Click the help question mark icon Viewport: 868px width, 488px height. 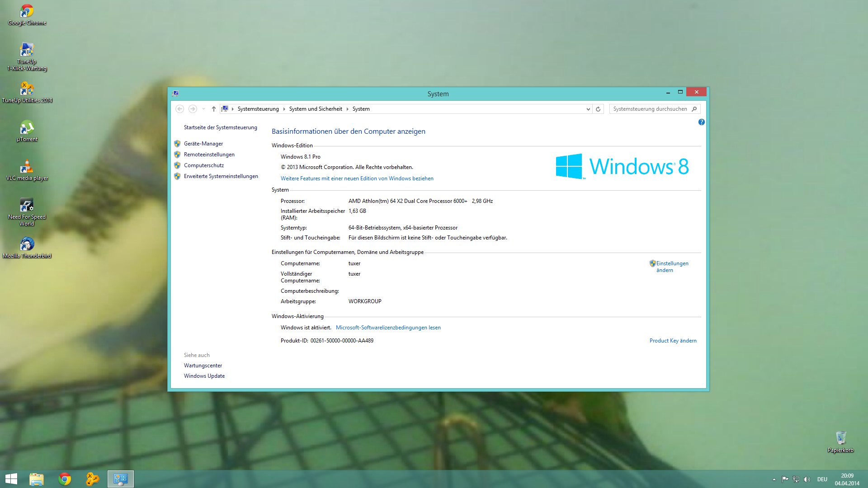tap(701, 122)
